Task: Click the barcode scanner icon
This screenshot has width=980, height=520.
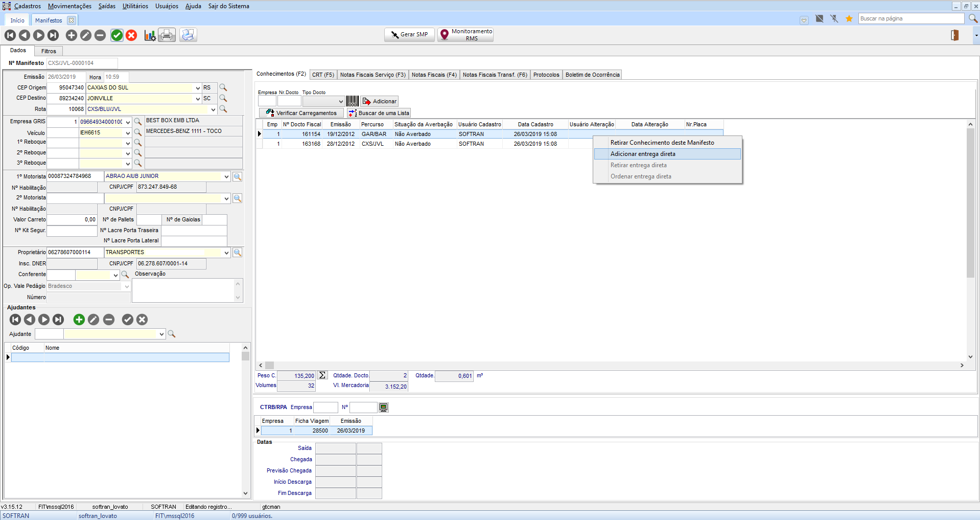Action: (353, 101)
